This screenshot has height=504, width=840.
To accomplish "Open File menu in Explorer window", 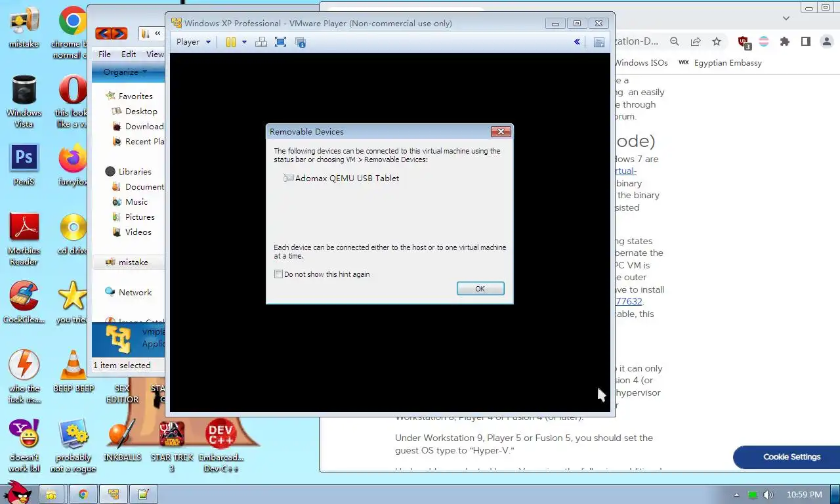I will pos(105,54).
